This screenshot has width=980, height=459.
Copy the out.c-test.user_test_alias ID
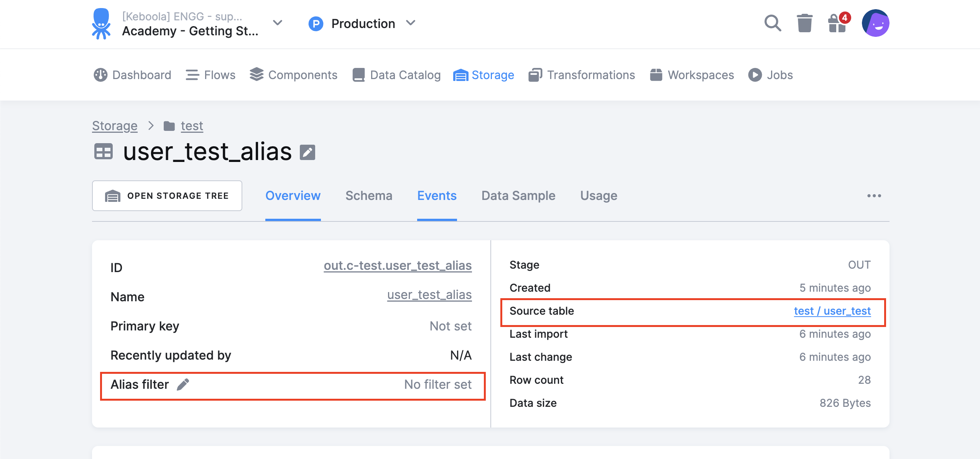398,266
